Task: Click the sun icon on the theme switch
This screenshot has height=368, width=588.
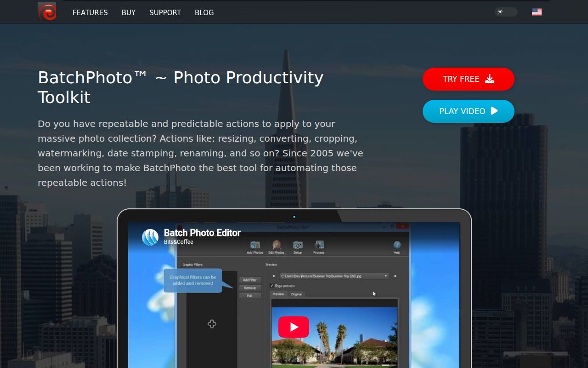Action: pos(500,12)
